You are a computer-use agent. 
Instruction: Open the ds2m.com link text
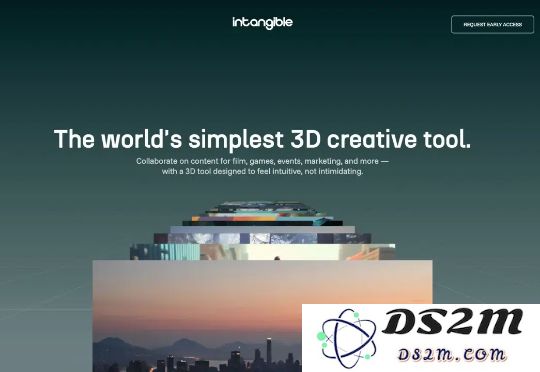coord(452,354)
